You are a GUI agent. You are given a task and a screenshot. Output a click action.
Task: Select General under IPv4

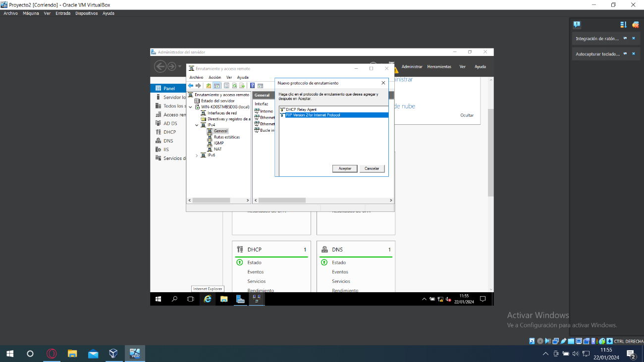(x=220, y=131)
